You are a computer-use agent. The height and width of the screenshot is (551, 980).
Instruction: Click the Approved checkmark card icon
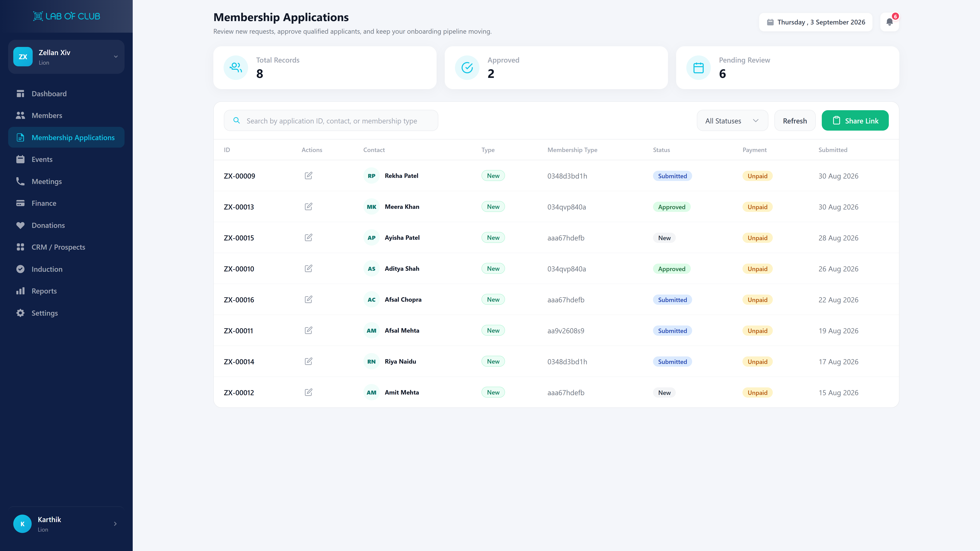[x=467, y=68]
